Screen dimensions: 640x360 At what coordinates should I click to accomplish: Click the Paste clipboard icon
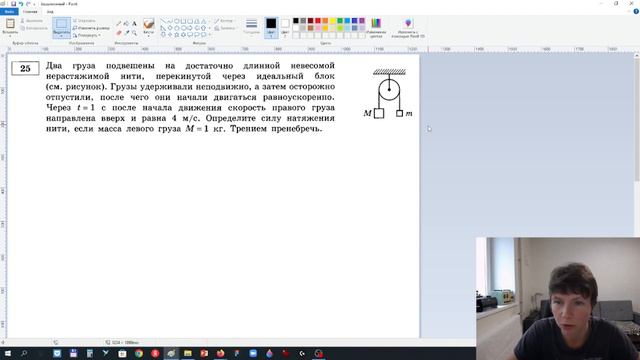[x=10, y=23]
